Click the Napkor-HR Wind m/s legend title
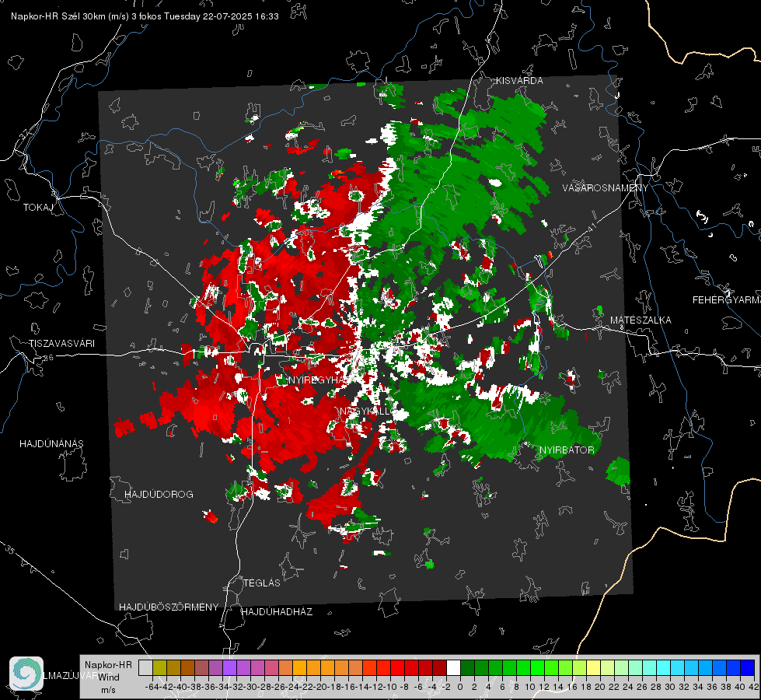This screenshot has width=761, height=700. (x=108, y=677)
